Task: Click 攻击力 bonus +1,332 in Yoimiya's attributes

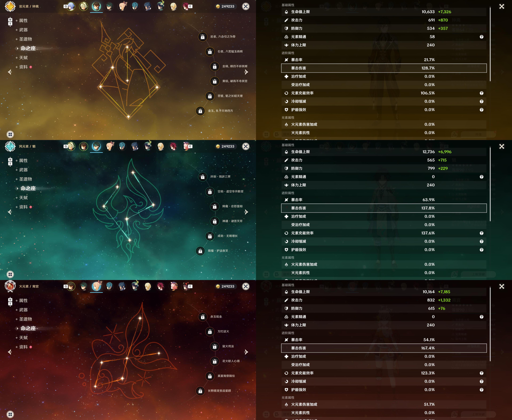Action: coord(444,300)
